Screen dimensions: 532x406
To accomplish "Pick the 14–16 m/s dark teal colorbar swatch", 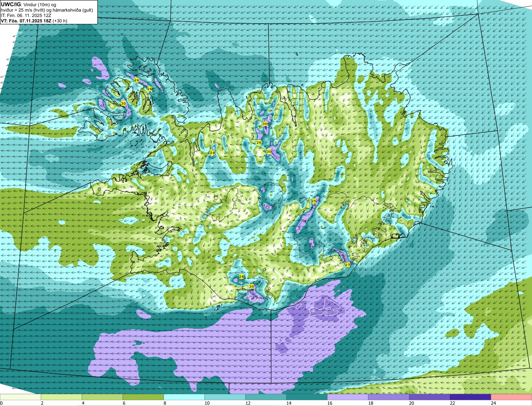I will [x=307, y=397].
